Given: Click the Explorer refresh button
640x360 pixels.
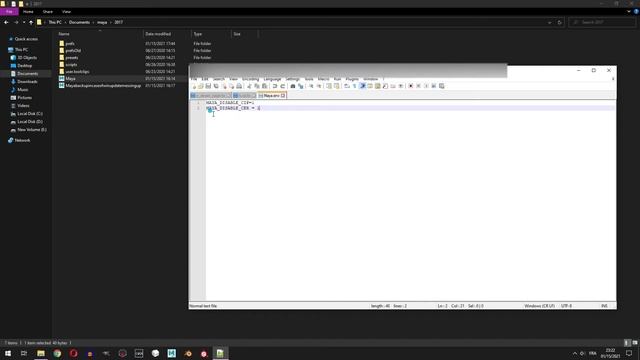Looking at the screenshot, I should click(x=560, y=22).
